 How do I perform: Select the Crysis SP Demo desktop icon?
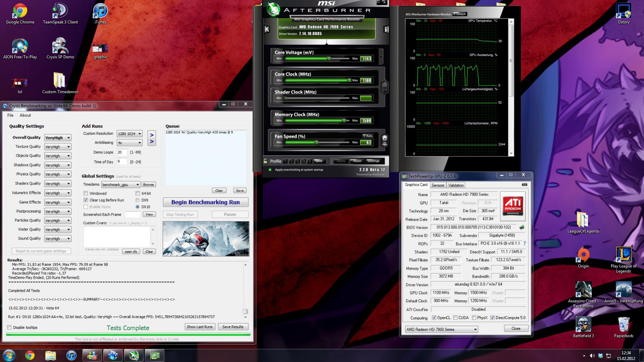[60, 49]
